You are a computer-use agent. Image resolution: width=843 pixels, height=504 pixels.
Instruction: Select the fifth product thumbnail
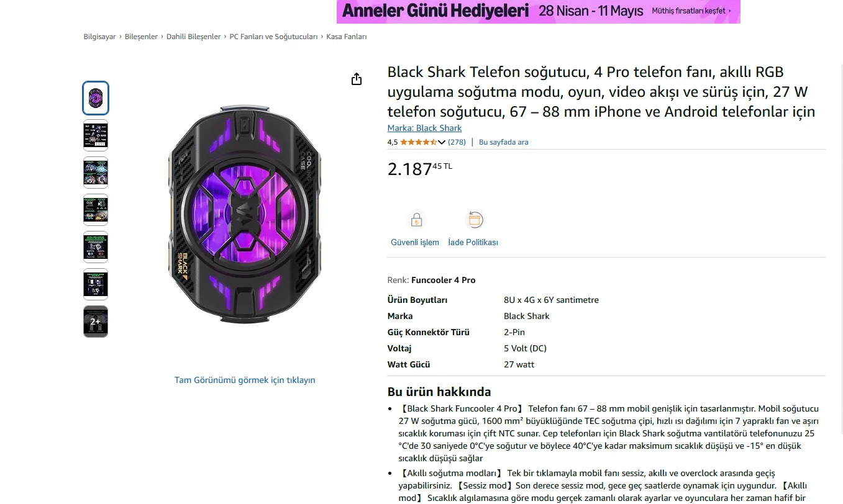96,247
